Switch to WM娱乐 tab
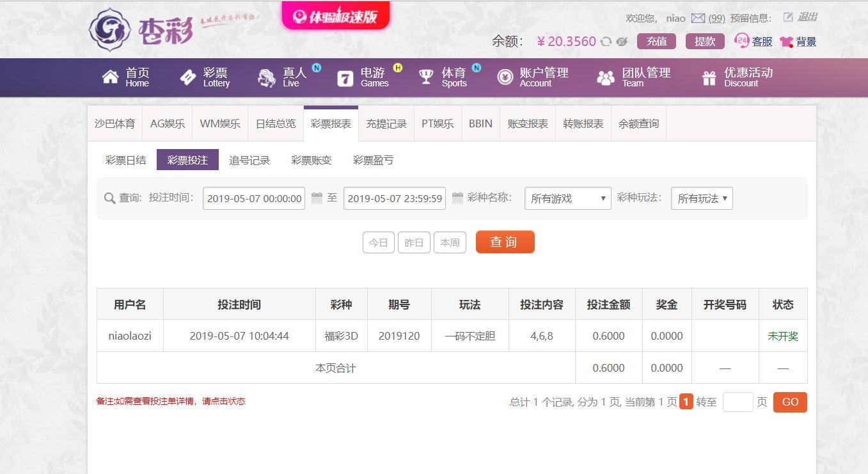This screenshot has width=868, height=474. click(x=220, y=123)
